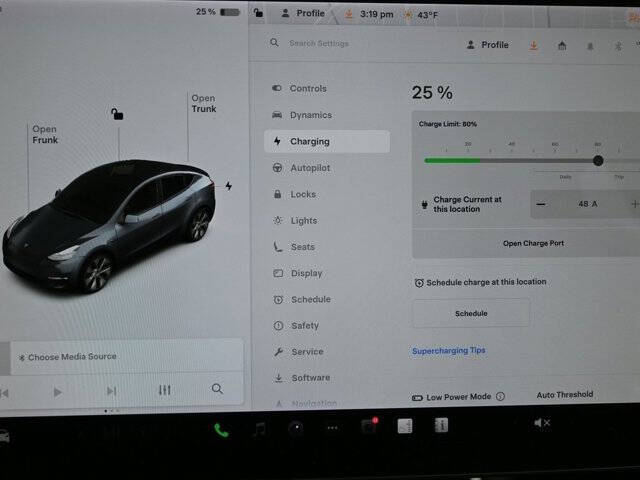Open the all apps three-dots icon
640x480 pixels.
coord(333,428)
